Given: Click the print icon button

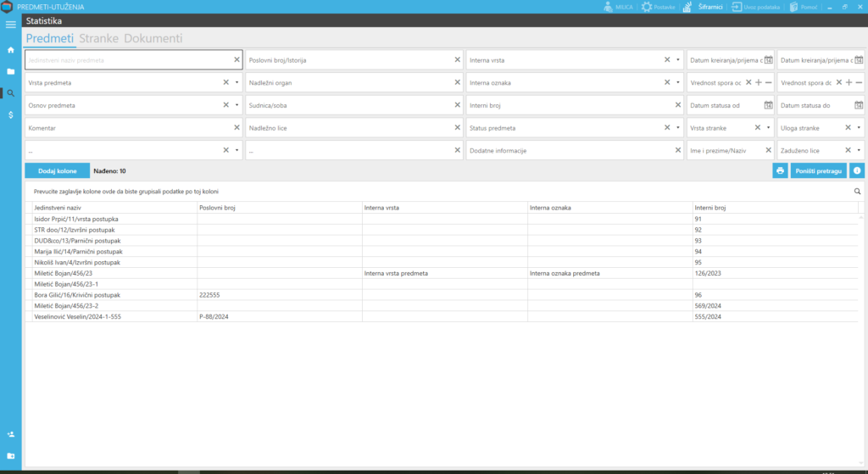Looking at the screenshot, I should [x=780, y=170].
